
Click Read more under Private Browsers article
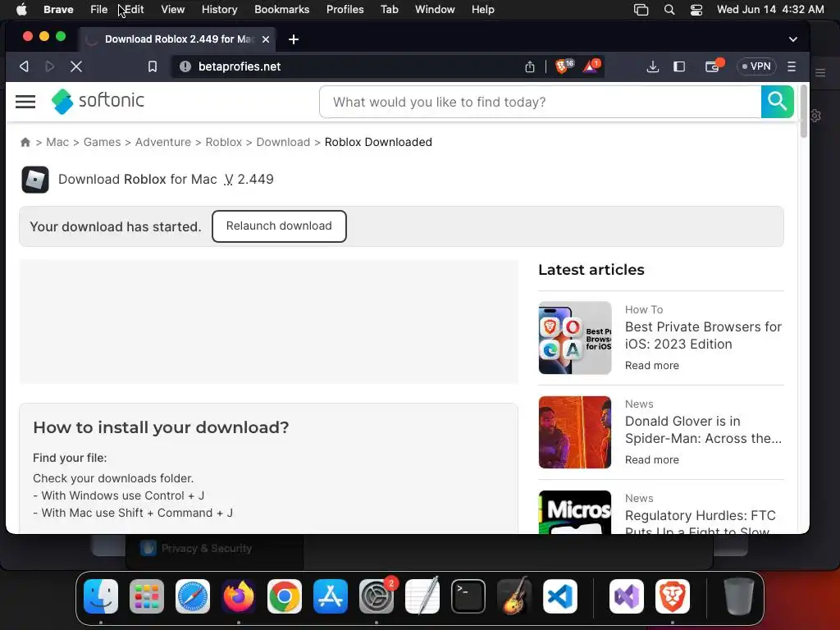pos(652,365)
